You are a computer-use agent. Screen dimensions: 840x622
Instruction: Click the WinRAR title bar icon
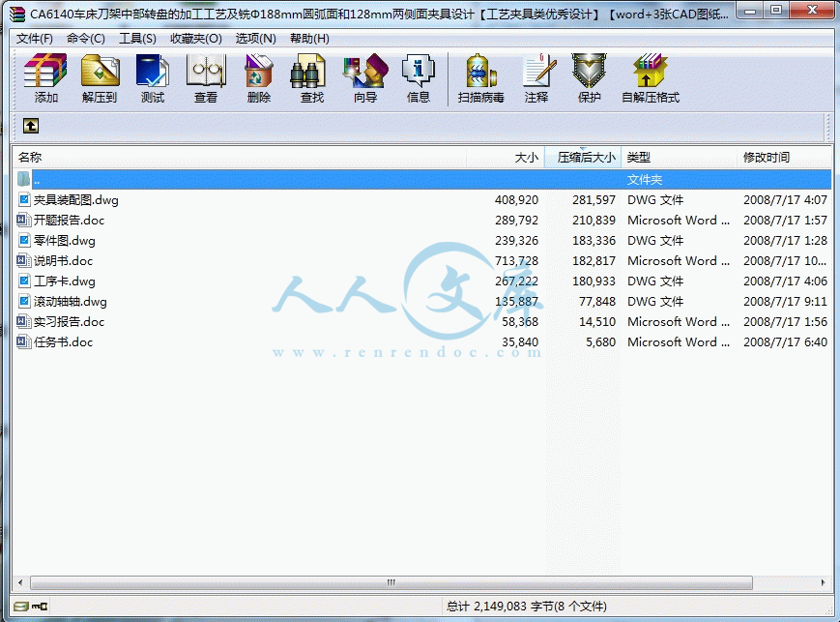tap(17, 14)
